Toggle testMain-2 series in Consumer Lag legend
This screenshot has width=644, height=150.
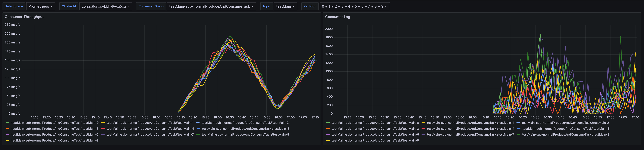coord(565,123)
